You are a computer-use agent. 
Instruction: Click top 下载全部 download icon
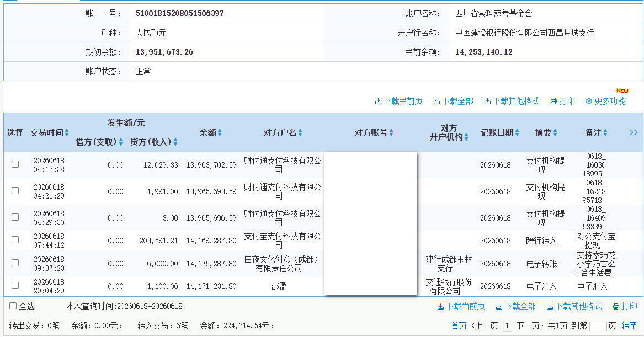(437, 101)
